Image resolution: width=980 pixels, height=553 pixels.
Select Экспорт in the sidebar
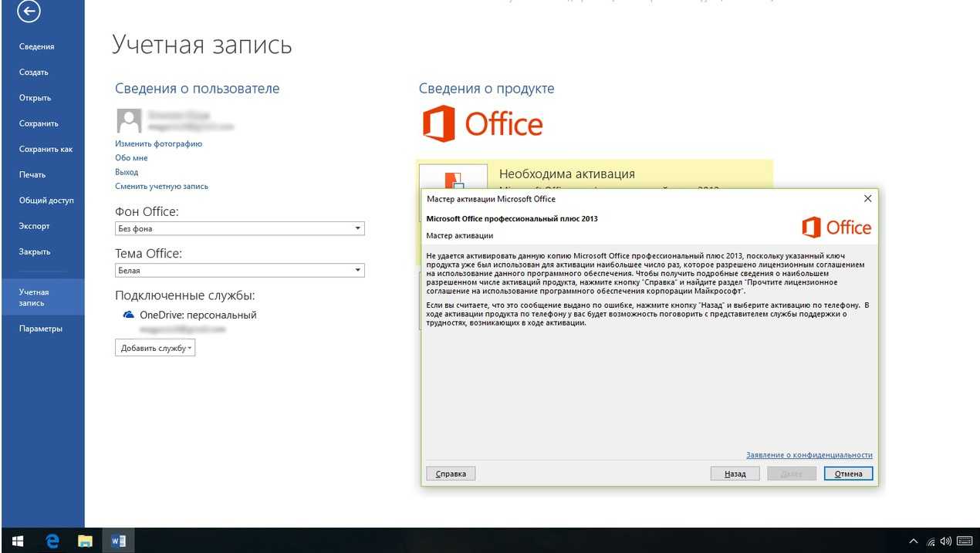coord(35,226)
